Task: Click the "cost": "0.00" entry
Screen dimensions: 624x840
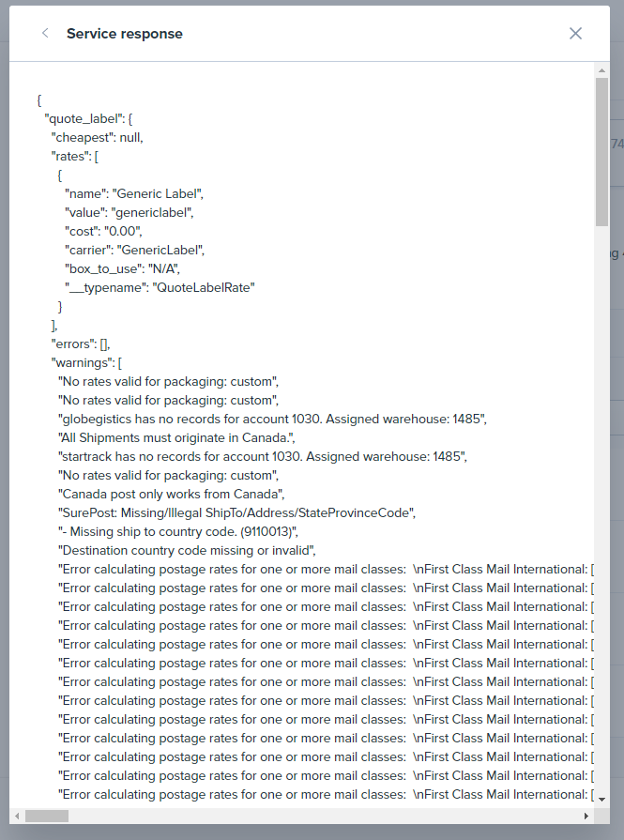Action: click(x=102, y=231)
